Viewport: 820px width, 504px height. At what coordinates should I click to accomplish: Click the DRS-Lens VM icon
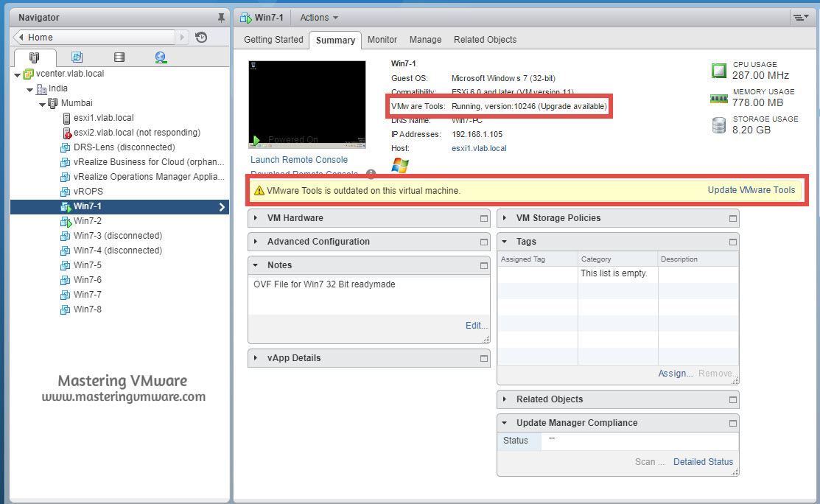66,147
